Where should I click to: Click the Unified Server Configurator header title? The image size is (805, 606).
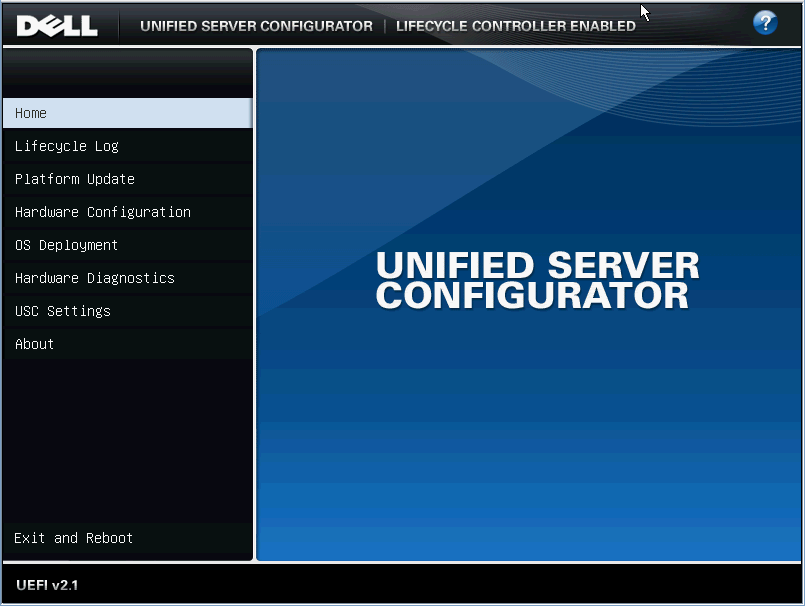click(256, 26)
